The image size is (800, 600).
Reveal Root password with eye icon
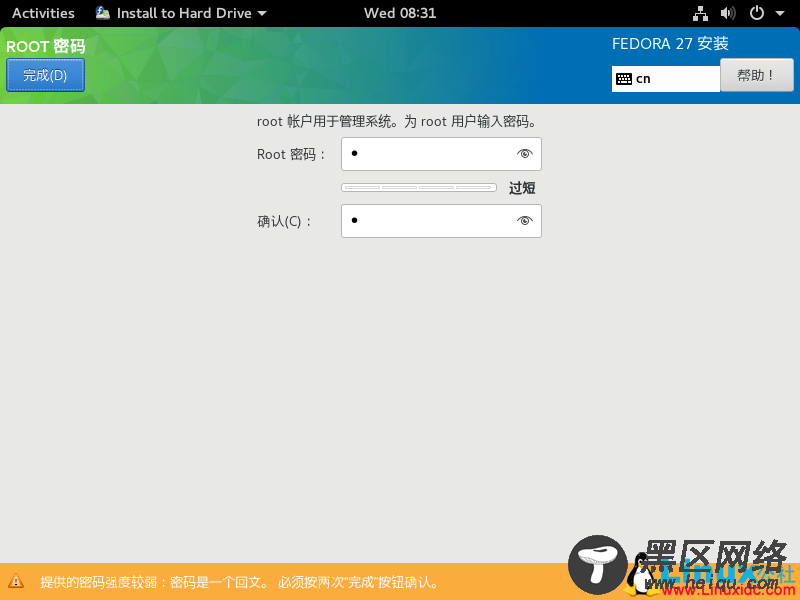(524, 154)
